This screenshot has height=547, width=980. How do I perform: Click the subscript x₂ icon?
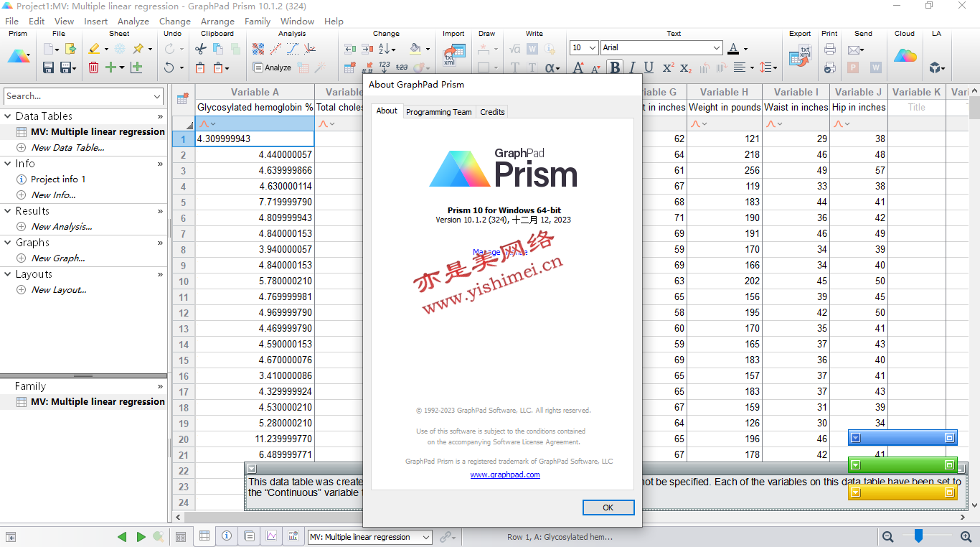686,67
